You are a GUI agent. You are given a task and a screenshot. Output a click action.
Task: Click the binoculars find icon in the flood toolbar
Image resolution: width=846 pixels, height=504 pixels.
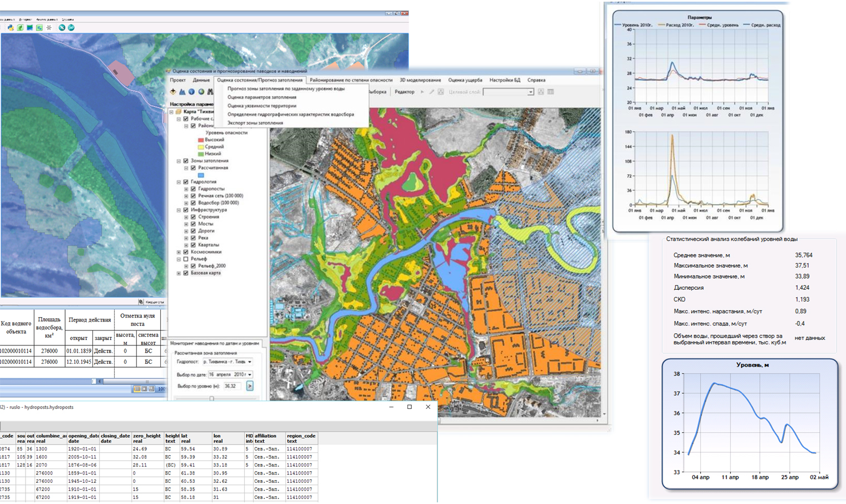coord(210,92)
